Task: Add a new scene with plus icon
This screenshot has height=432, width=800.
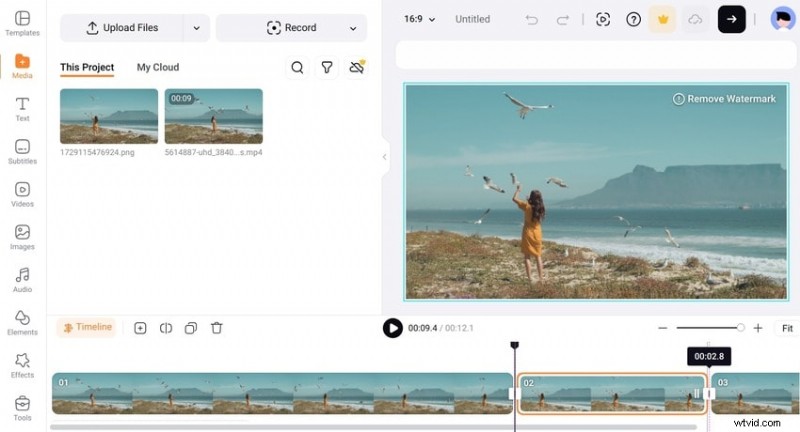Action: (140, 328)
